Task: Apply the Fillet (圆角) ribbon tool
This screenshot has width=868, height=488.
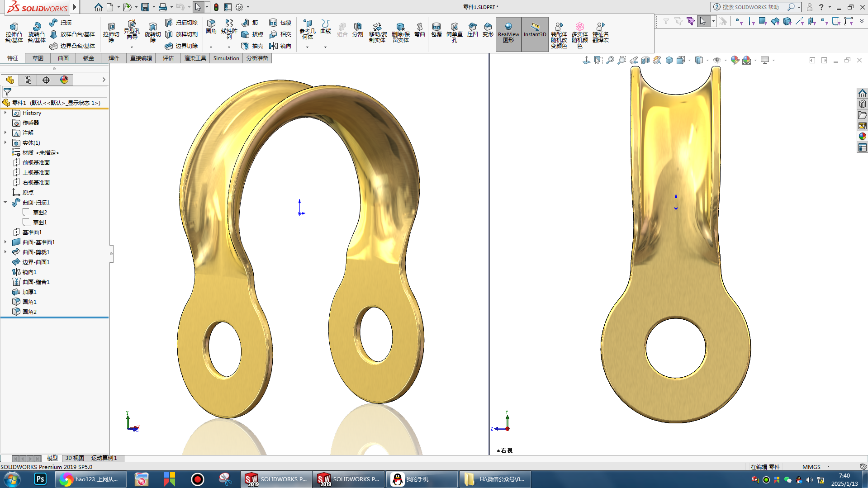Action: (211, 27)
